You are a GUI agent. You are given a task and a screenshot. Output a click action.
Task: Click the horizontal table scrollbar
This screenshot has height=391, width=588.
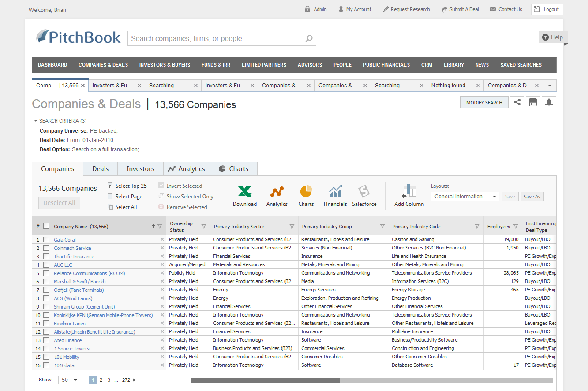click(265, 380)
